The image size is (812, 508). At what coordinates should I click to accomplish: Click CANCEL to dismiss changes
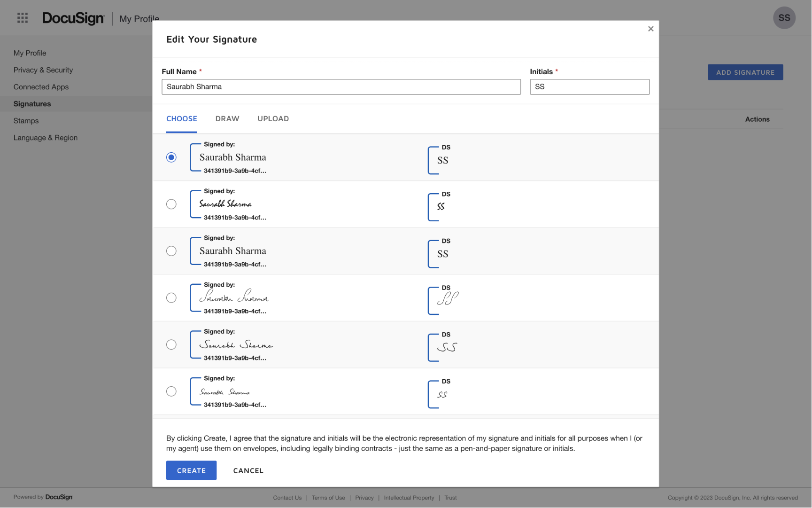[248, 470]
